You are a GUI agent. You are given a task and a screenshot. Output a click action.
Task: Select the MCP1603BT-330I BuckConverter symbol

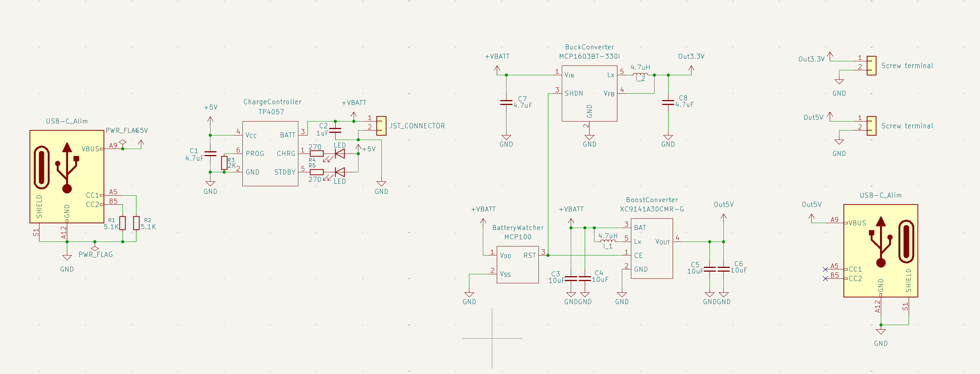(589, 93)
